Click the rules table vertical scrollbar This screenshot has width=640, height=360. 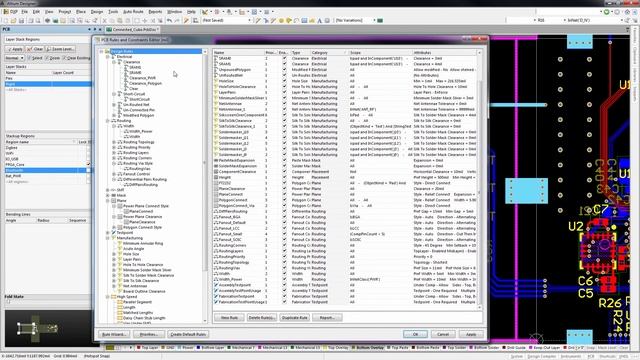coord(480,180)
